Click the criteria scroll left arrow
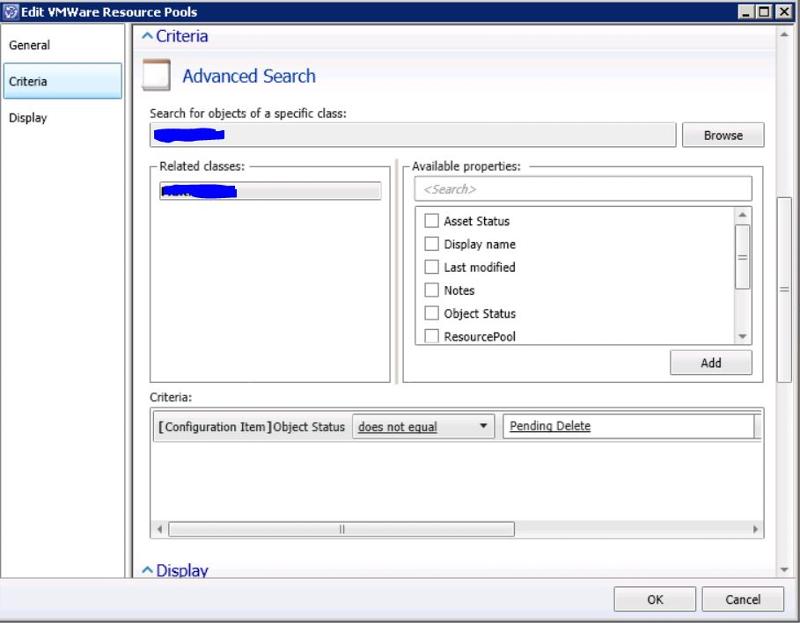This screenshot has width=800, height=623. (160, 529)
